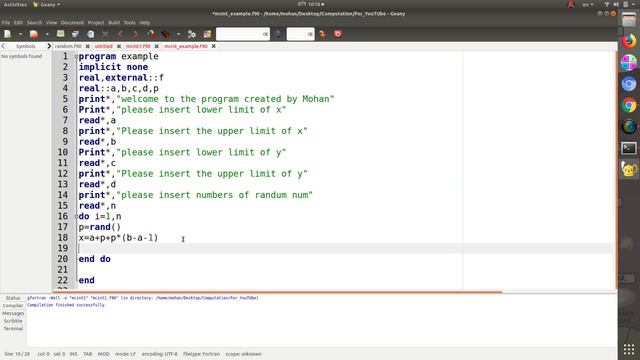Close the mcint1.f90 tab
This screenshot has height=360, width=640.
click(156, 47)
